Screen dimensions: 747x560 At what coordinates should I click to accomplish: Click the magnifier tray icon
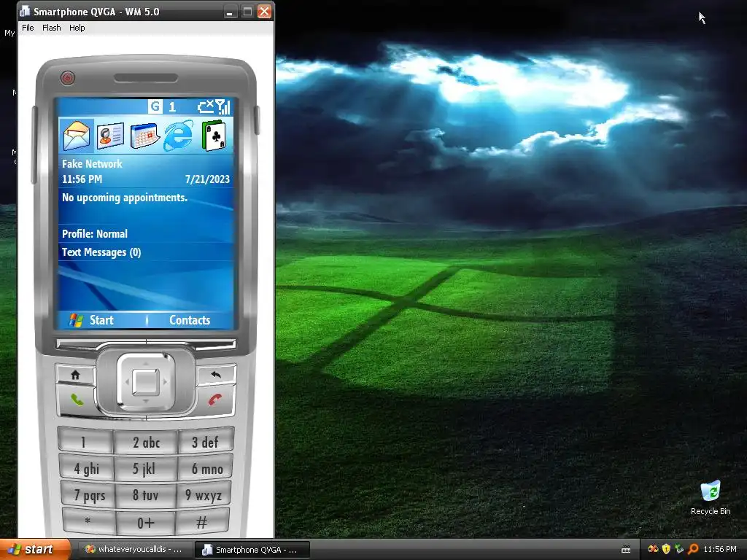pos(693,549)
